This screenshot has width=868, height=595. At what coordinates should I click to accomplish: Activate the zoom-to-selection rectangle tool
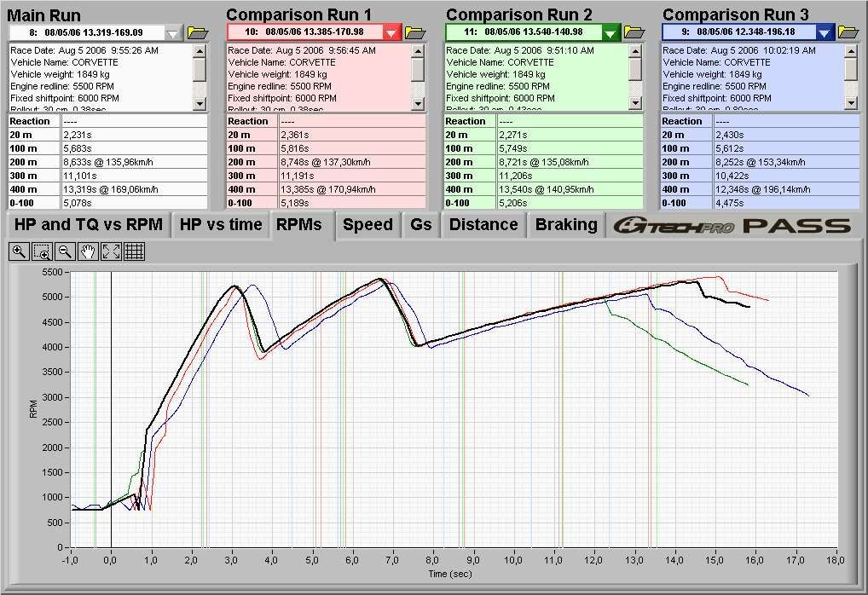(x=42, y=251)
